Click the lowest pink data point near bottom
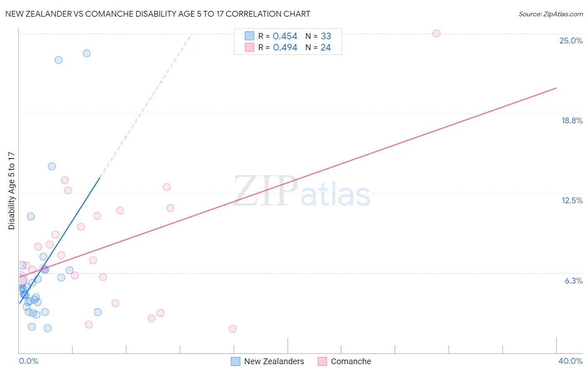588x373 pixels. click(x=233, y=329)
